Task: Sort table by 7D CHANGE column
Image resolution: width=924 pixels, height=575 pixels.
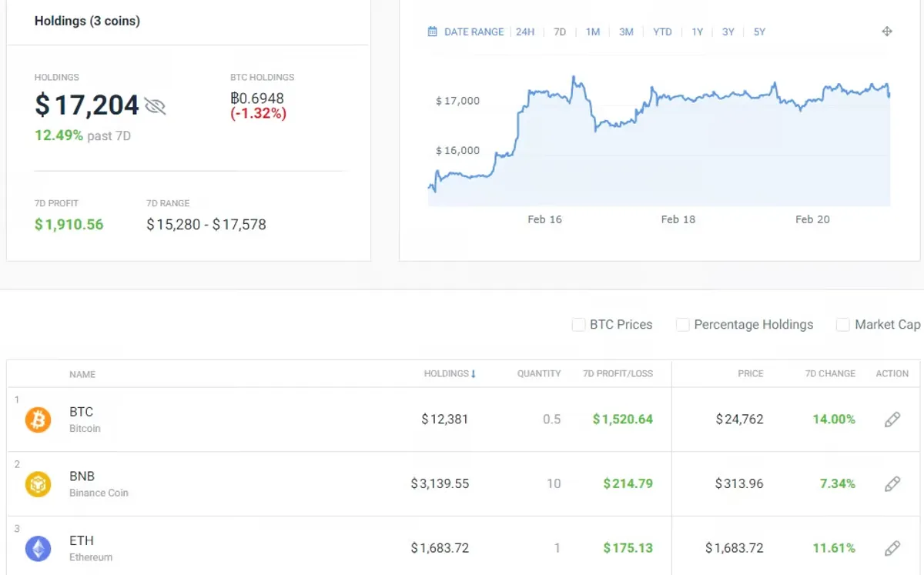Action: [x=830, y=373]
